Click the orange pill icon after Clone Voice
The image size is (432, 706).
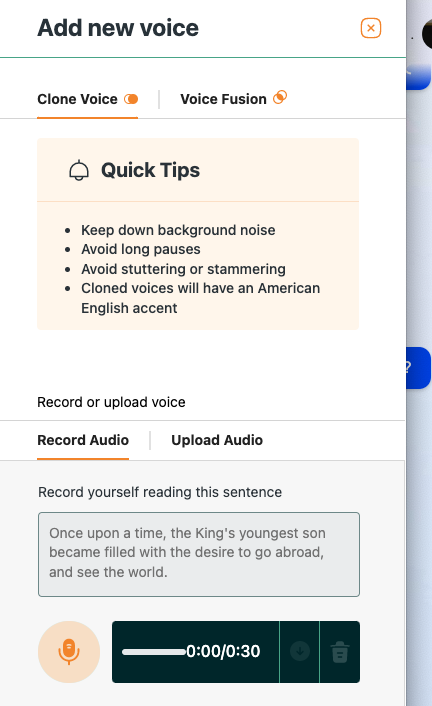coord(131,99)
